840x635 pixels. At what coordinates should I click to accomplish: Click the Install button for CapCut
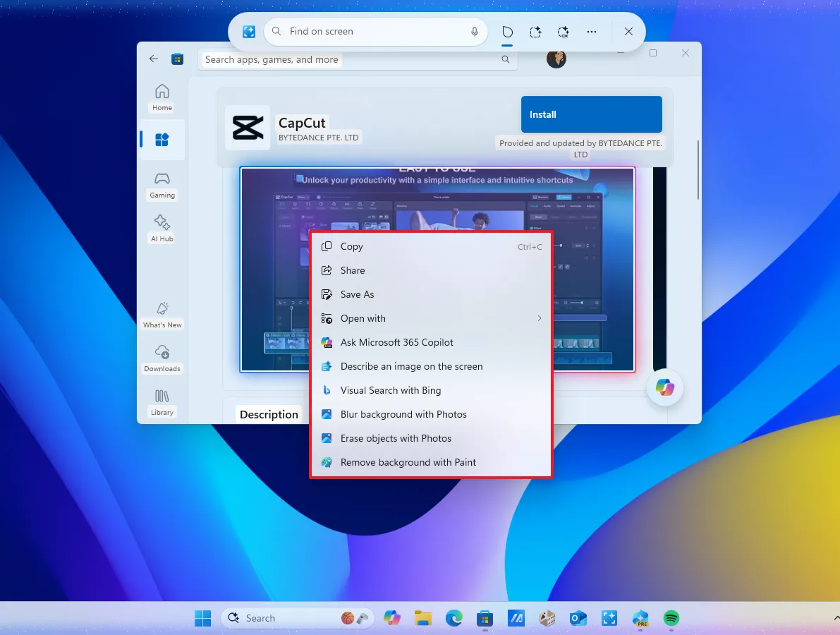coord(591,114)
